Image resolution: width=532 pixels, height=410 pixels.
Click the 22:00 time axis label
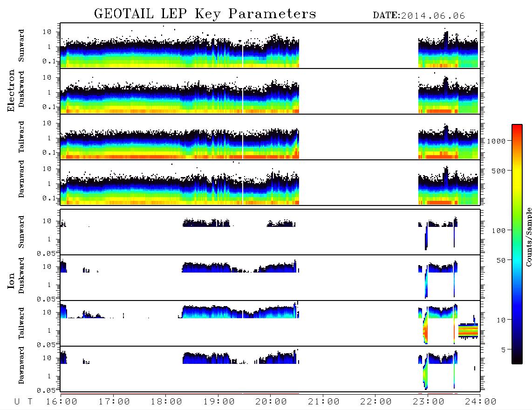pos(376,402)
